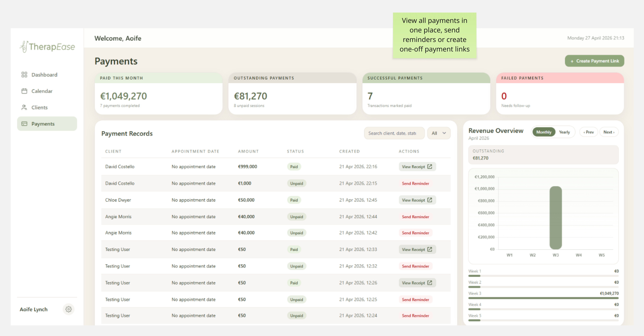Click the Failed Payments card

(560, 94)
